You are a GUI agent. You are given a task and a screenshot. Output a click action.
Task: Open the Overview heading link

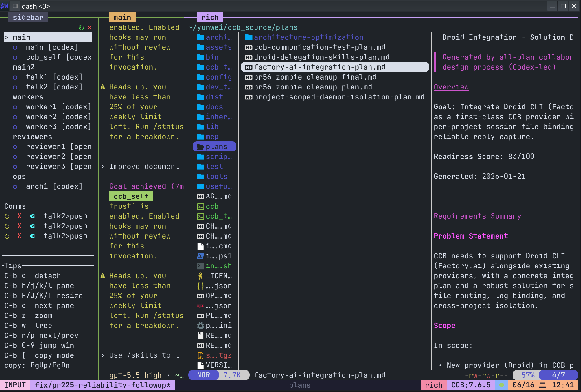coord(451,87)
